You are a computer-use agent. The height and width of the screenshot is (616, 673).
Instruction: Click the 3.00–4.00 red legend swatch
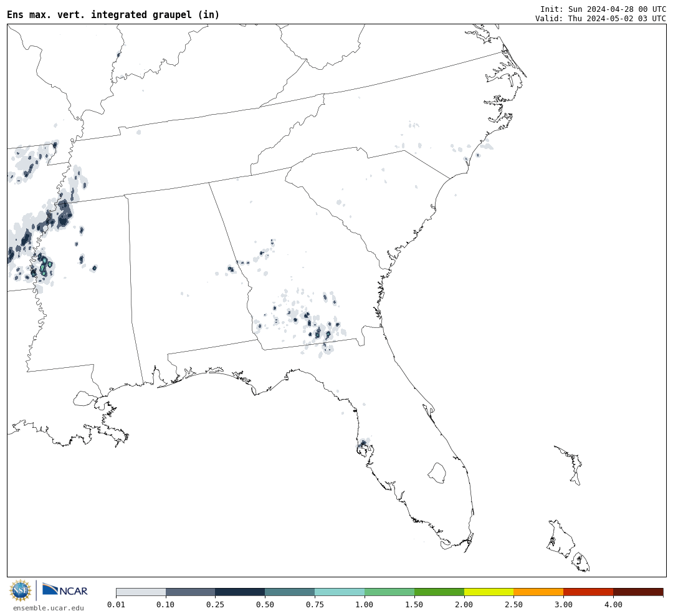point(588,592)
